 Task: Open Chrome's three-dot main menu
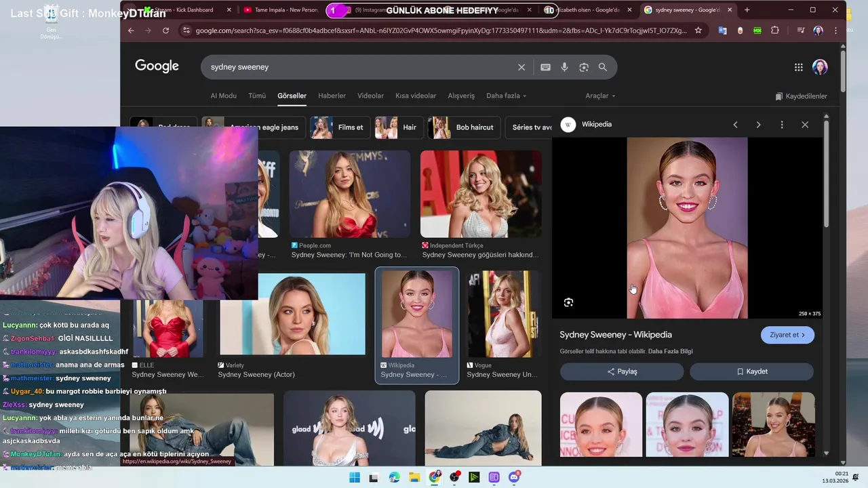[x=835, y=30]
